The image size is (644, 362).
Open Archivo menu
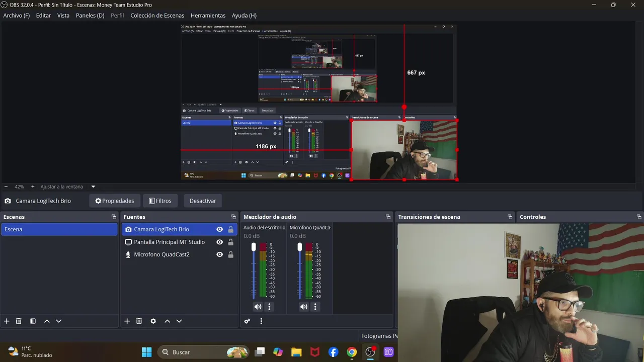click(17, 16)
